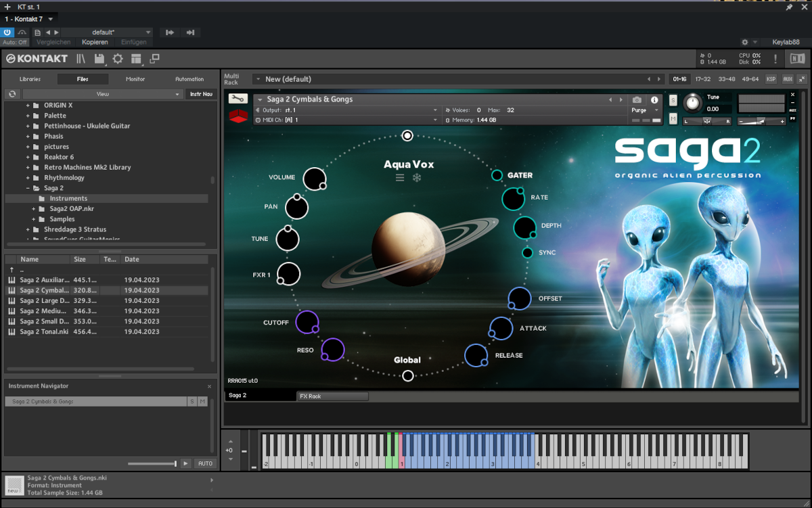The width and height of the screenshot is (812, 508).
Task: Click the CUTOFF knob
Action: click(x=307, y=322)
